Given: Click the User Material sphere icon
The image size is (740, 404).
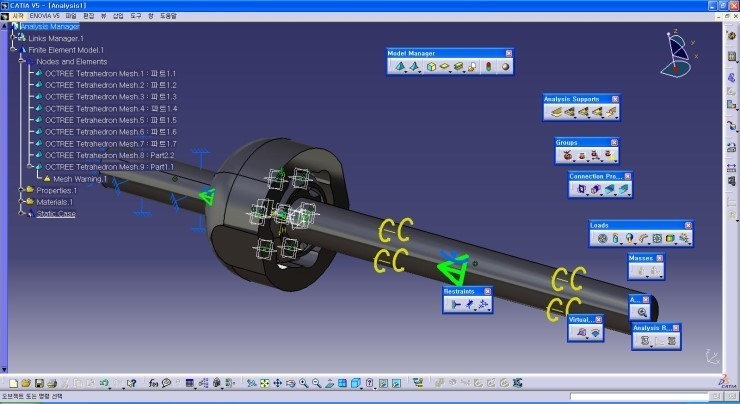Looking at the screenshot, I should click(505, 67).
